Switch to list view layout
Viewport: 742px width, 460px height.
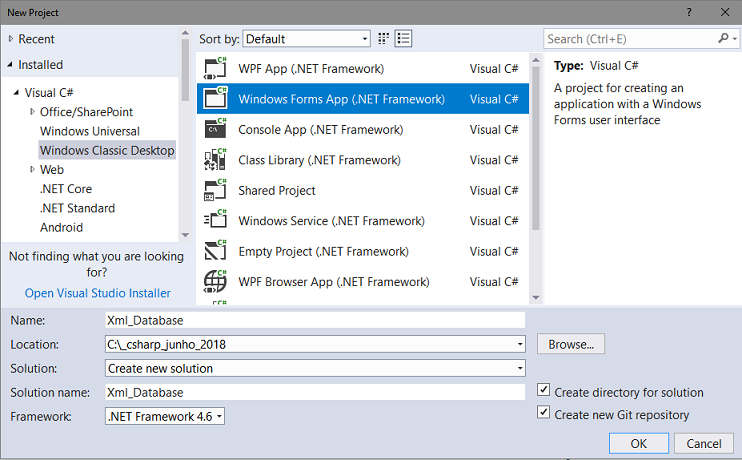click(404, 39)
